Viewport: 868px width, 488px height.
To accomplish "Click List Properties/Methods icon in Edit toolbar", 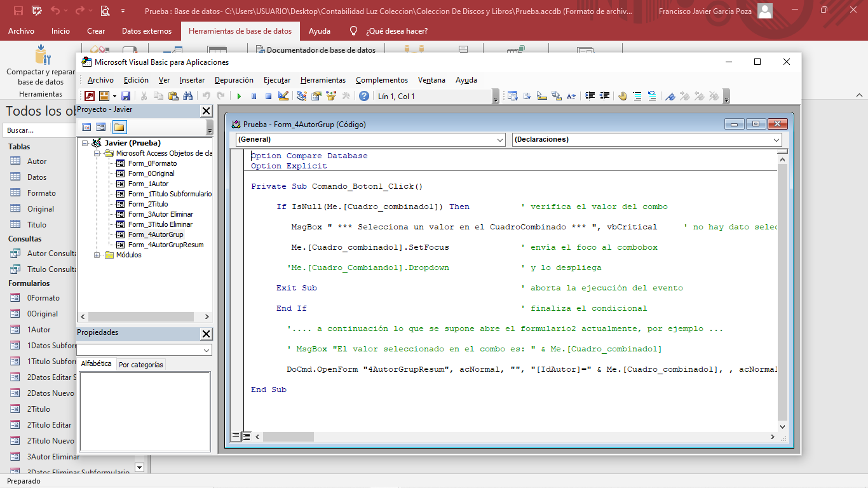I will click(x=513, y=96).
